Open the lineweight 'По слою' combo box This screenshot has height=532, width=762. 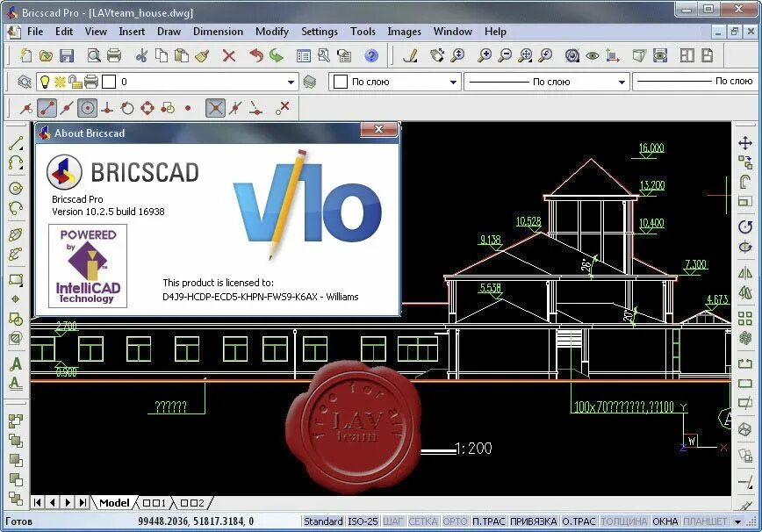(696, 82)
